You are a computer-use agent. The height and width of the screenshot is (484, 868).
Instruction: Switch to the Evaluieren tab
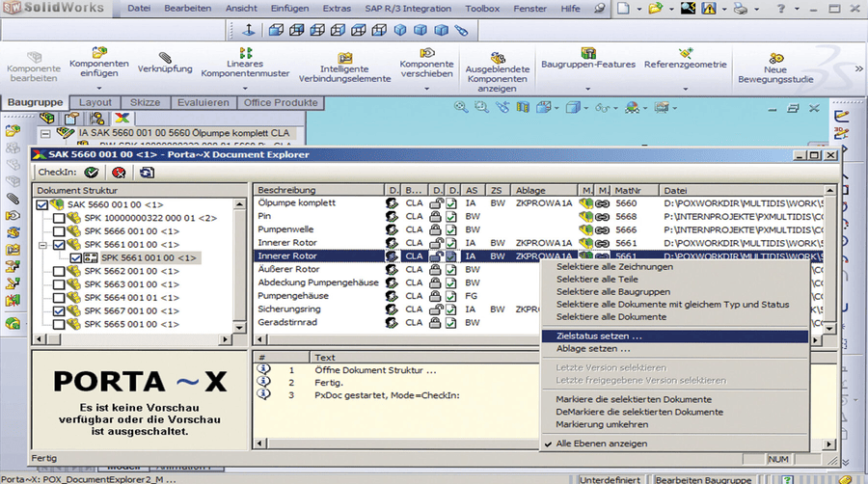(203, 102)
